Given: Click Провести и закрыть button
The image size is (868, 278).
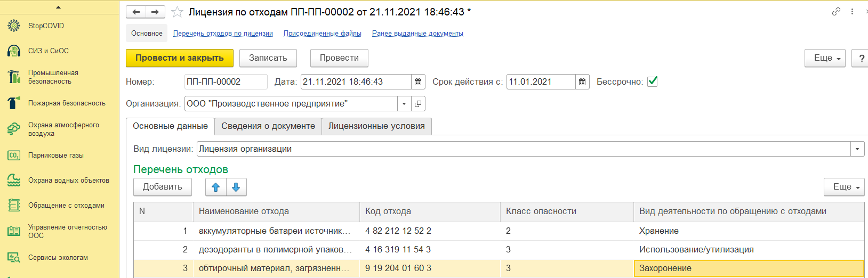Looking at the screenshot, I should click(180, 58).
